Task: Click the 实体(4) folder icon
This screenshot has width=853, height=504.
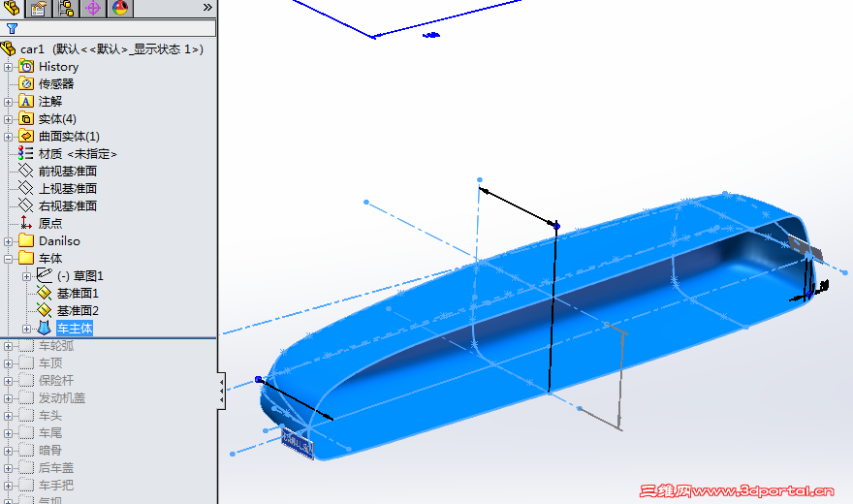Action: coord(26,118)
